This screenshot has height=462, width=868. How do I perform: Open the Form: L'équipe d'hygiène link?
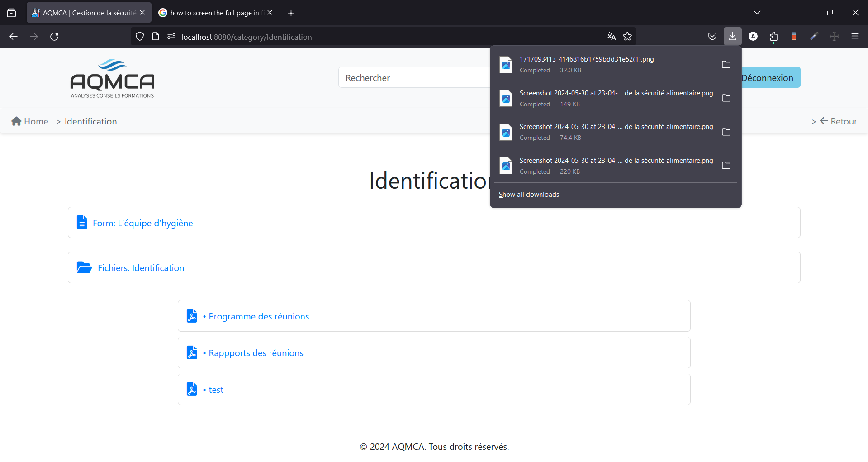(143, 223)
